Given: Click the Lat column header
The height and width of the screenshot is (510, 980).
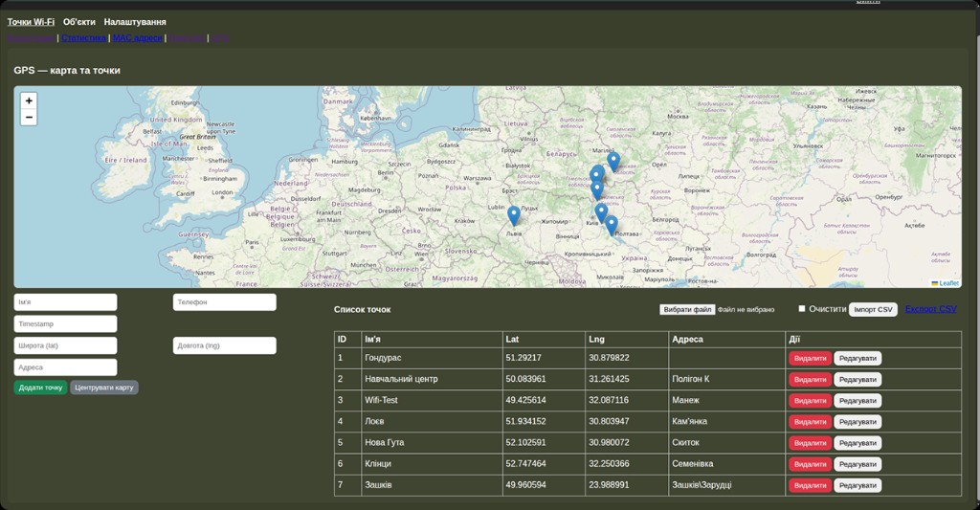Looking at the screenshot, I should [x=544, y=340].
